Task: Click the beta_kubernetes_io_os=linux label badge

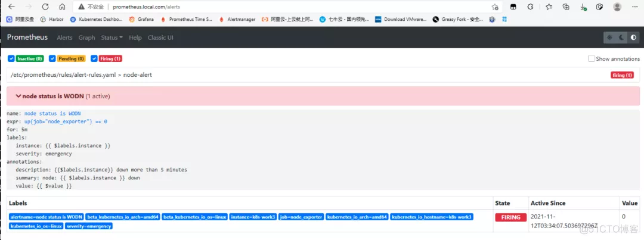Action: coord(195,217)
